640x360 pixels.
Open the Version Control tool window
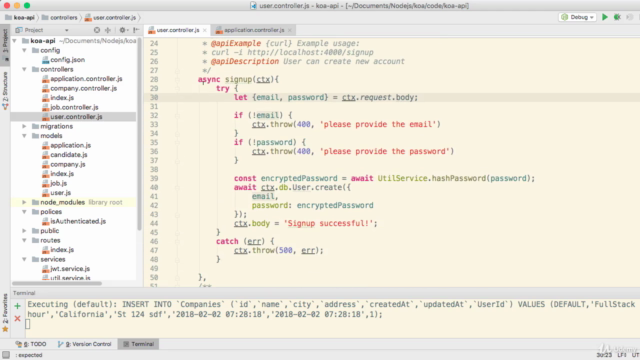click(x=84, y=344)
